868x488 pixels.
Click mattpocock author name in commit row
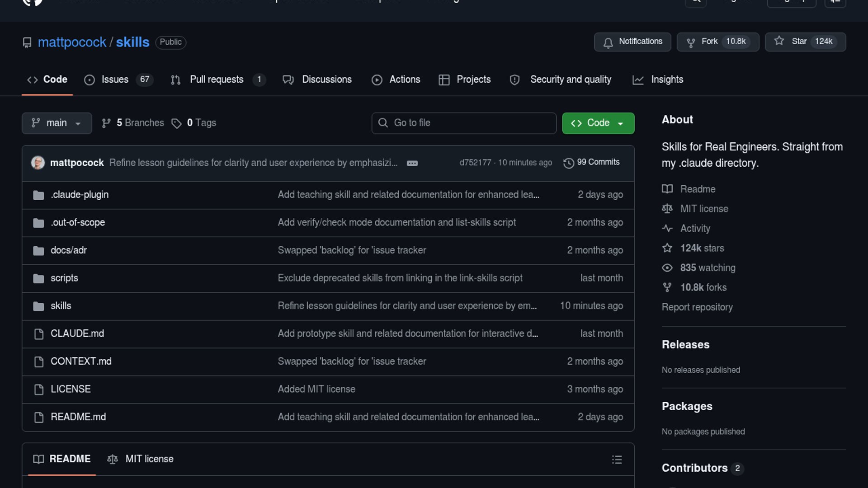[x=77, y=163]
